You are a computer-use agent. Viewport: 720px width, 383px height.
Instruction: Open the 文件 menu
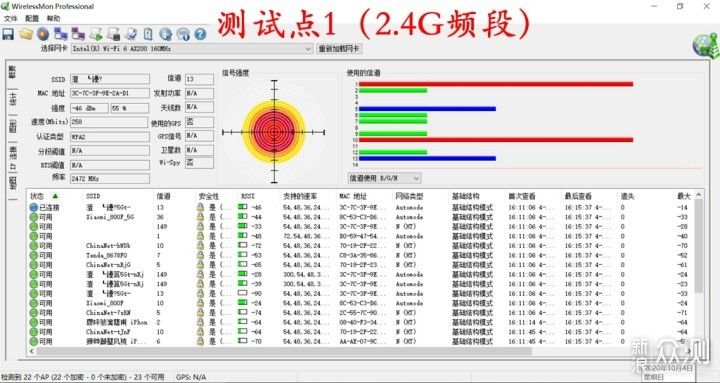click(10, 18)
